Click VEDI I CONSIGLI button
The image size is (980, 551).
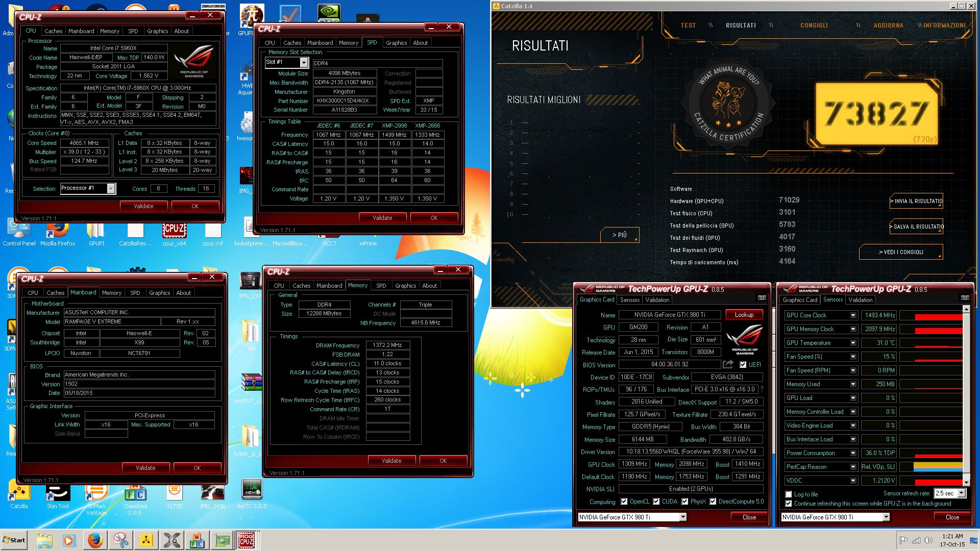pos(900,252)
